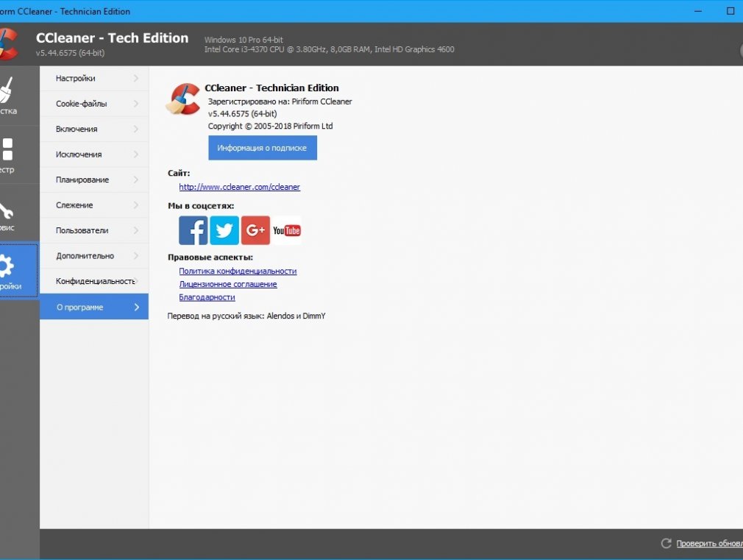Viewport: 743px width, 560px height.
Task: Open Пользователи section
Action: coord(94,230)
